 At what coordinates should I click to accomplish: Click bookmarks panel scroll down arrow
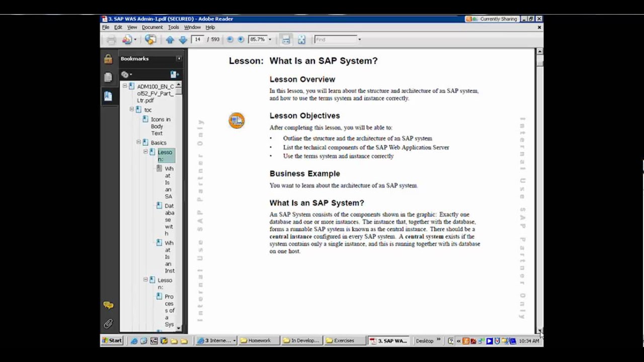pyautogui.click(x=179, y=329)
